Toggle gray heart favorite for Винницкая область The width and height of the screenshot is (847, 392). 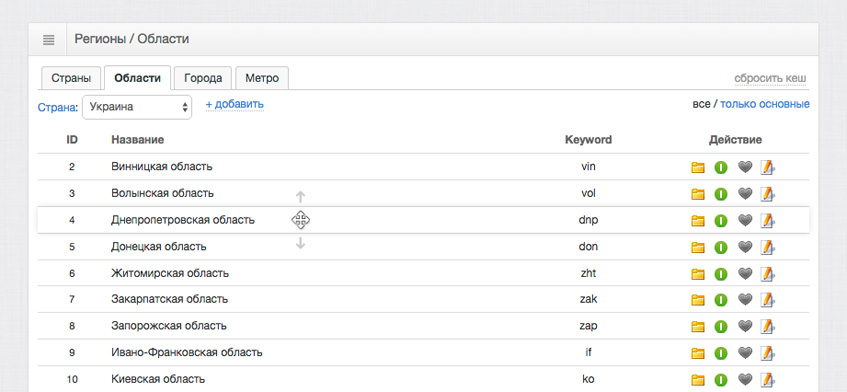pyautogui.click(x=745, y=167)
